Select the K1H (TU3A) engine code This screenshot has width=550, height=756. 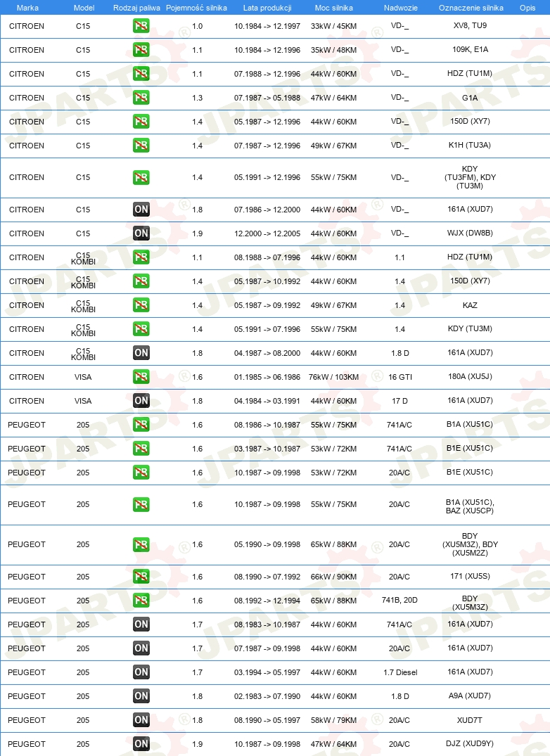(x=470, y=145)
